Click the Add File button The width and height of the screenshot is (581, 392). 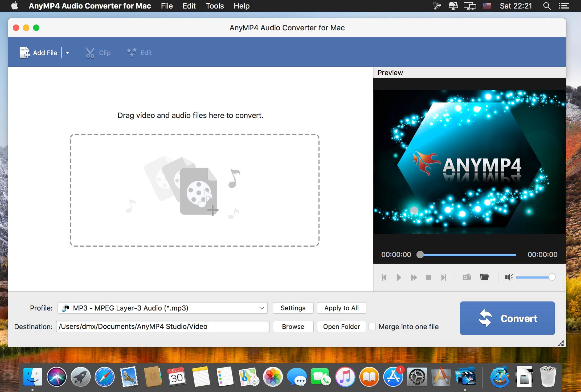tap(38, 52)
